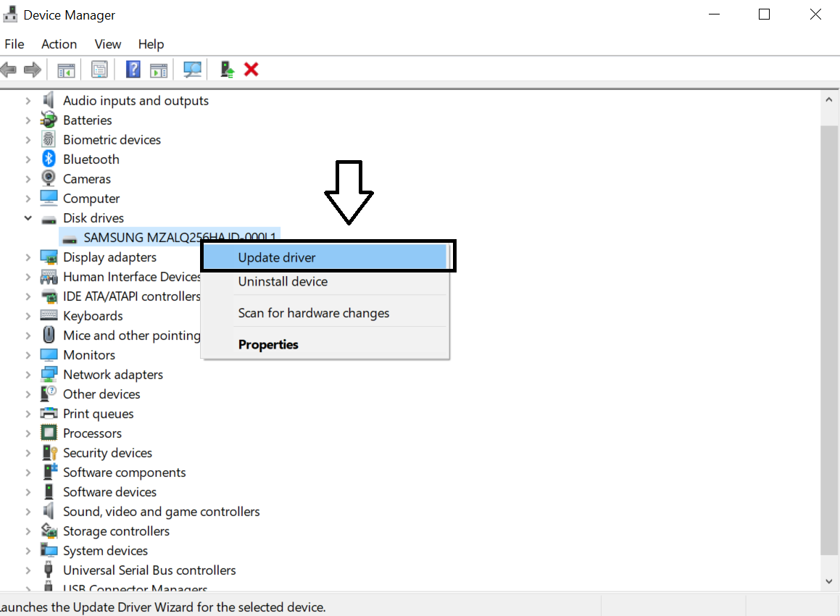The height and width of the screenshot is (616, 840).
Task: Click the scrollbar down arrow
Action: click(x=828, y=581)
